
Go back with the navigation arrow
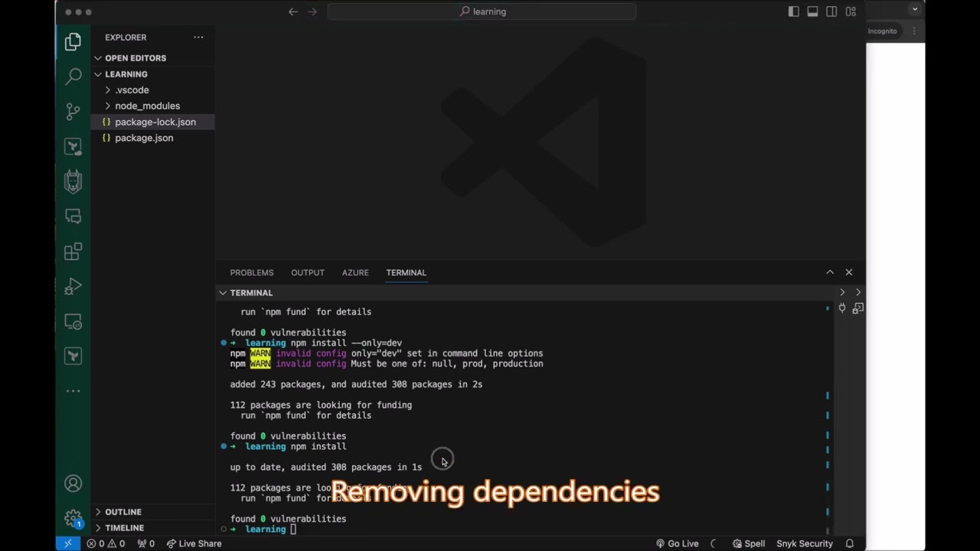coord(293,11)
